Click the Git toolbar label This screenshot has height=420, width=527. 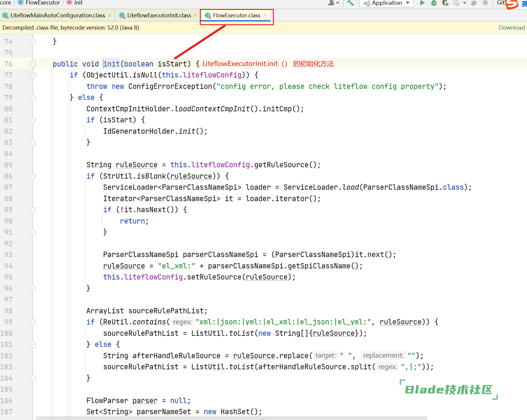[x=501, y=3]
